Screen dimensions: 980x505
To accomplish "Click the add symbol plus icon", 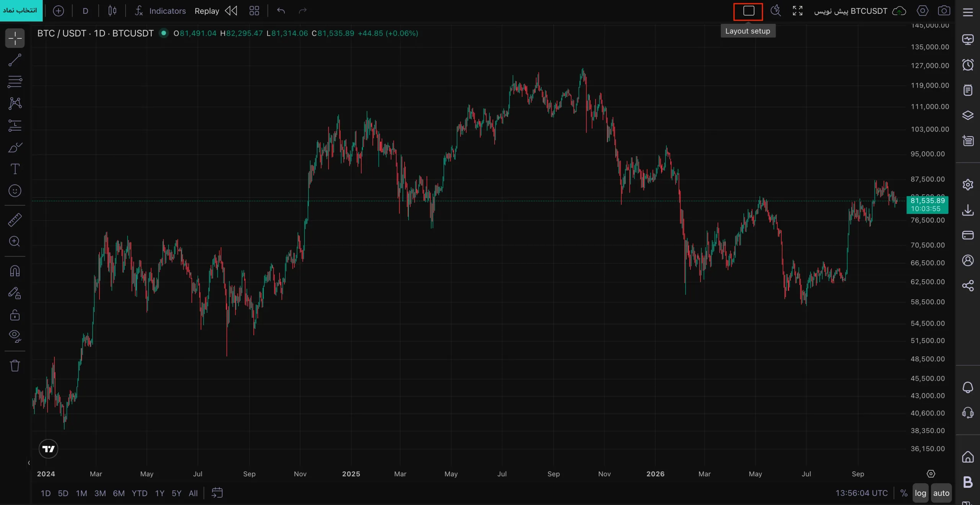I will point(58,11).
